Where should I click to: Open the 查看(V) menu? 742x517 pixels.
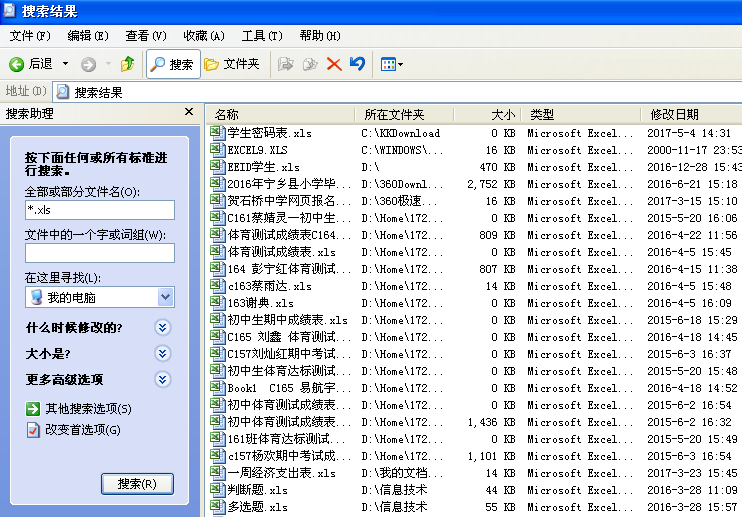pos(146,36)
